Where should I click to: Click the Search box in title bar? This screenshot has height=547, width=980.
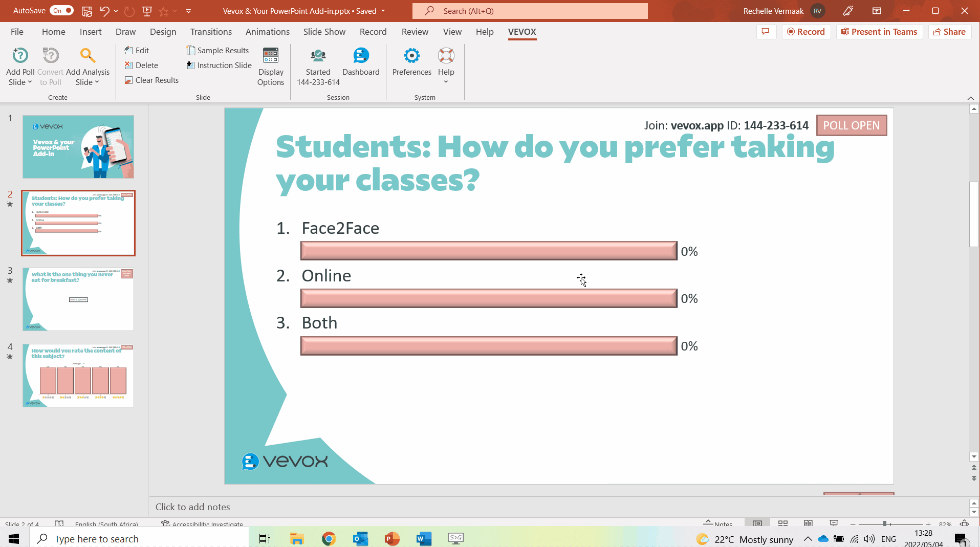click(x=530, y=11)
